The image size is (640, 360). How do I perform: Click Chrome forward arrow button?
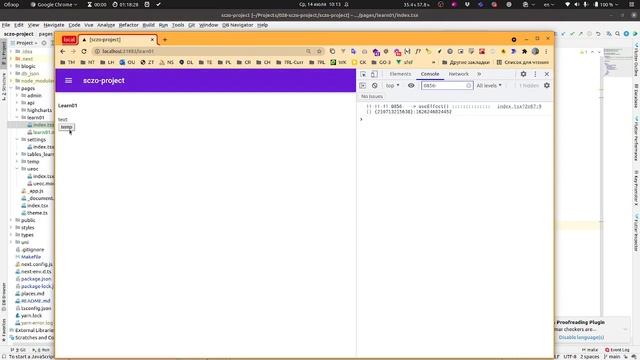pos(73,51)
